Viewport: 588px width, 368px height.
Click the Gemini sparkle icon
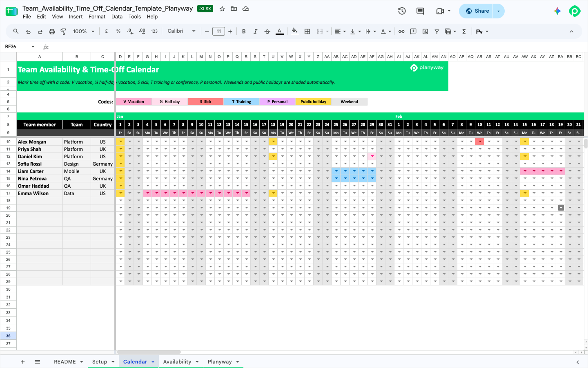coord(557,11)
